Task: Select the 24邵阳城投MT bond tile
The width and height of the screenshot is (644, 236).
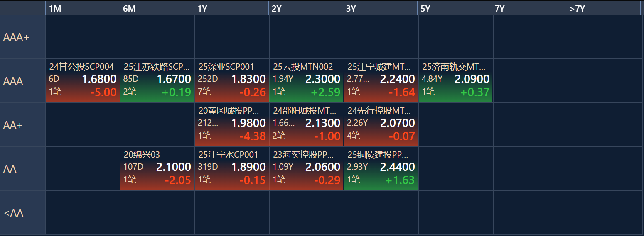Action: [306, 125]
